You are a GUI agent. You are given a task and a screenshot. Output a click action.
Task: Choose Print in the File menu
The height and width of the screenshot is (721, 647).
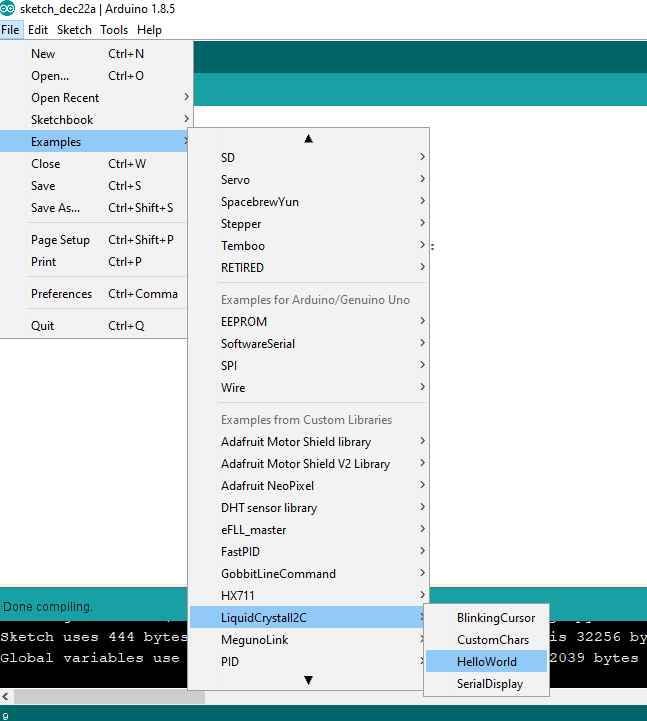(x=94, y=262)
